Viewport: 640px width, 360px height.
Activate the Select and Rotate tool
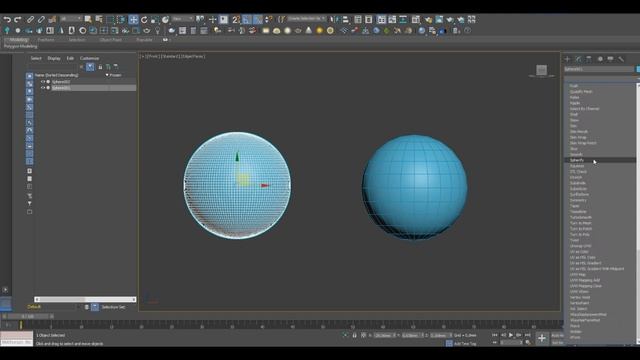144,19
